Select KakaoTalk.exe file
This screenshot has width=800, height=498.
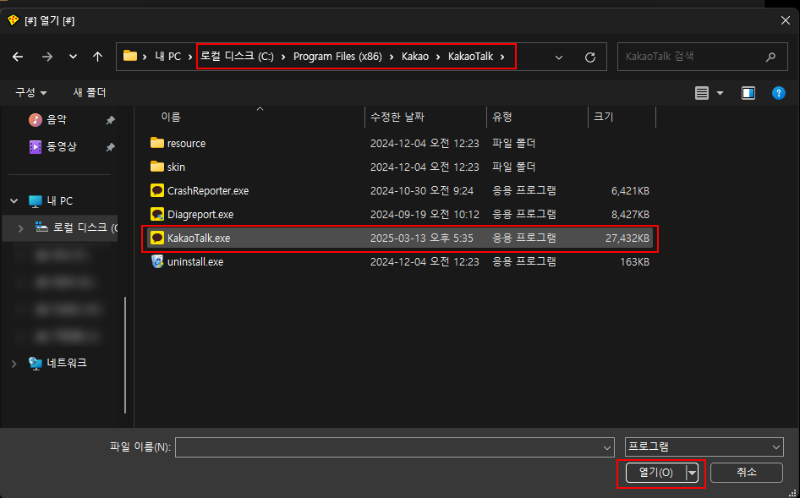pos(400,238)
